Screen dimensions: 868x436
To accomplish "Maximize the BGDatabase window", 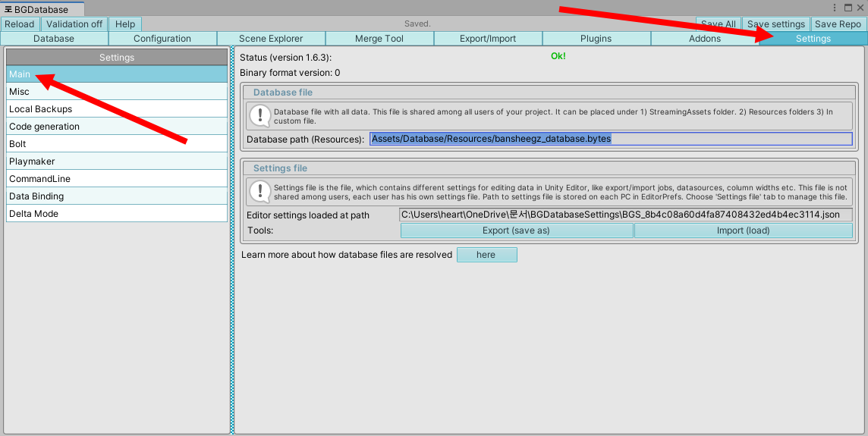I will [848, 8].
